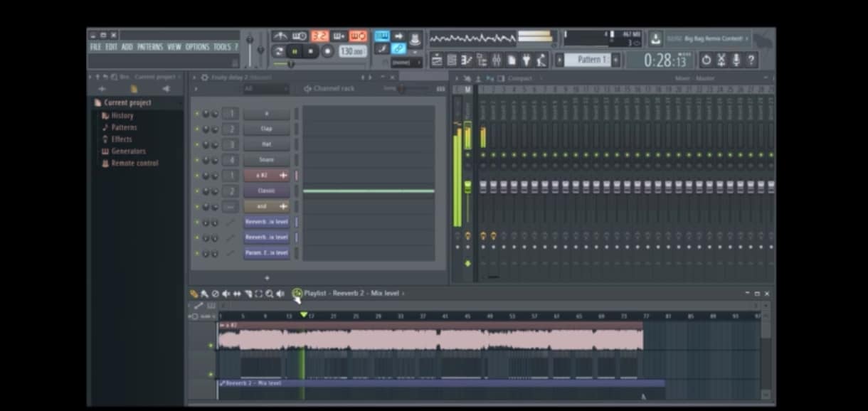Mute the Clap channel with its LED

(x=197, y=129)
